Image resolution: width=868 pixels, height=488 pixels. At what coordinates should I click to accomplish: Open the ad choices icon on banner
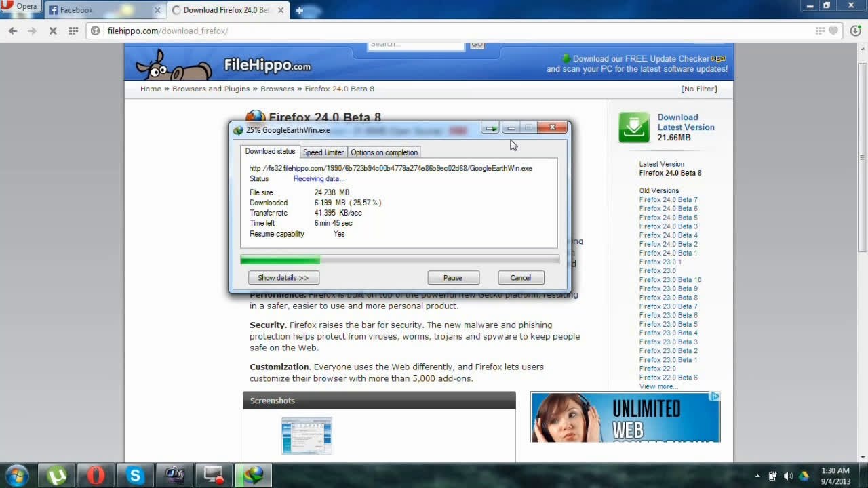[x=715, y=396]
